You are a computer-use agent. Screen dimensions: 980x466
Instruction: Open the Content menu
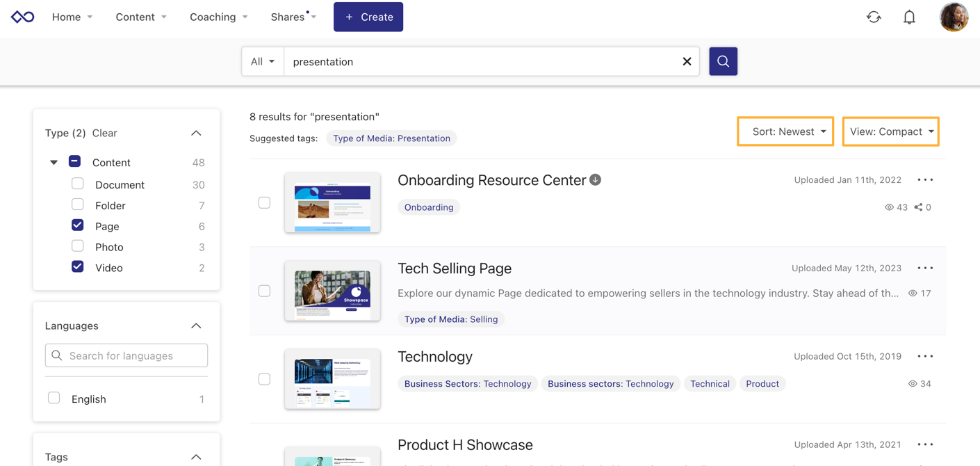coord(141,17)
